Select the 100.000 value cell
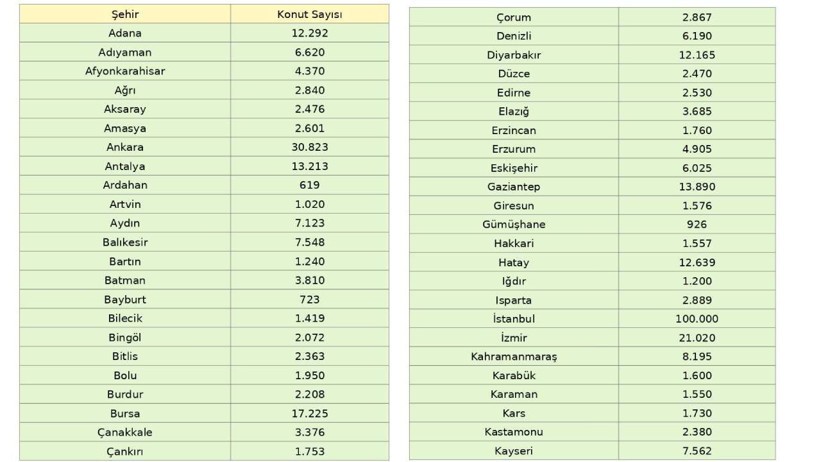This screenshot has height=462, width=820. click(696, 318)
